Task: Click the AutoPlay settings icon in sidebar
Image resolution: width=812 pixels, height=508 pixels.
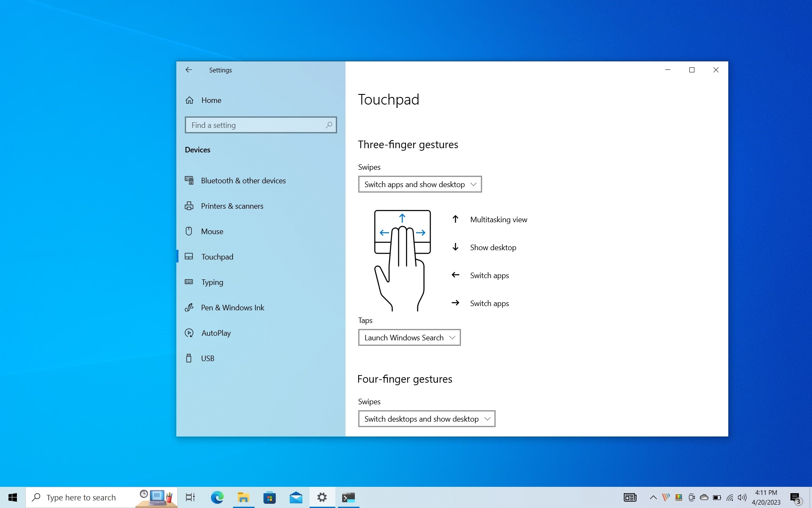Action: click(188, 332)
